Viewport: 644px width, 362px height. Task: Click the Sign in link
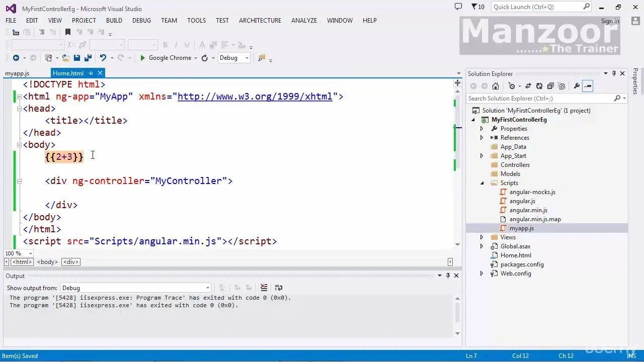610,21
